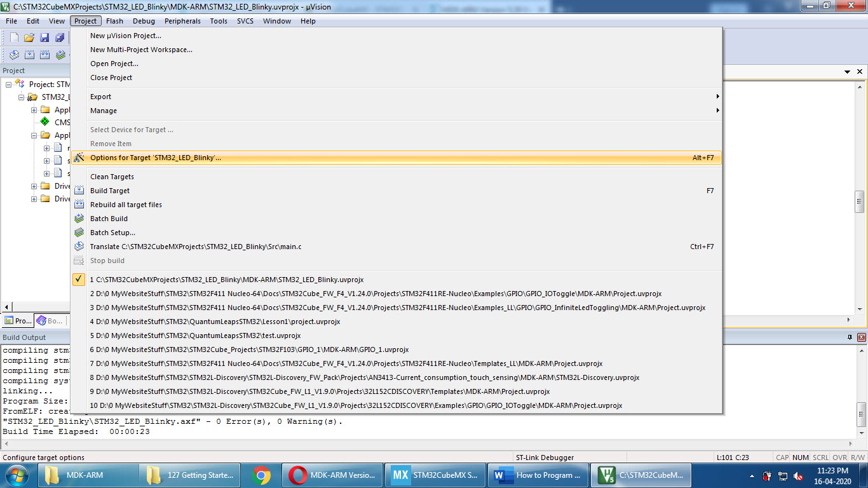Click the New file toolbar icon

click(14, 37)
